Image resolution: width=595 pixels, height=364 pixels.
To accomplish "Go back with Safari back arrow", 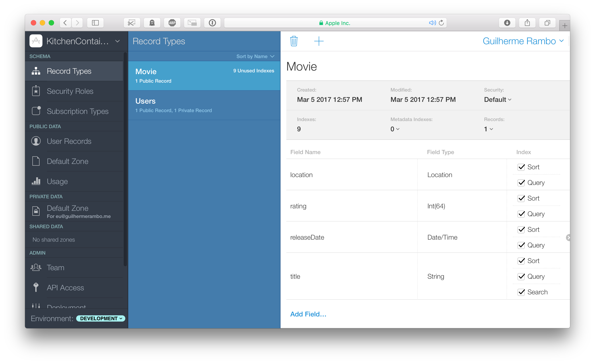I will tap(65, 23).
